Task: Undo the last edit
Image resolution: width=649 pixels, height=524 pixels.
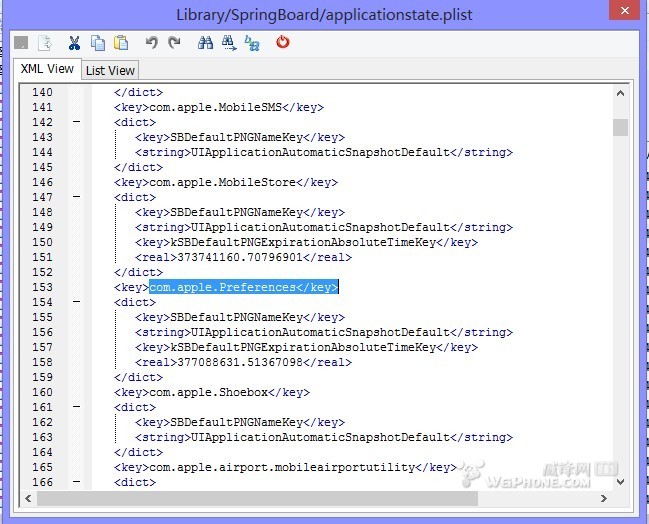Action: [152, 42]
